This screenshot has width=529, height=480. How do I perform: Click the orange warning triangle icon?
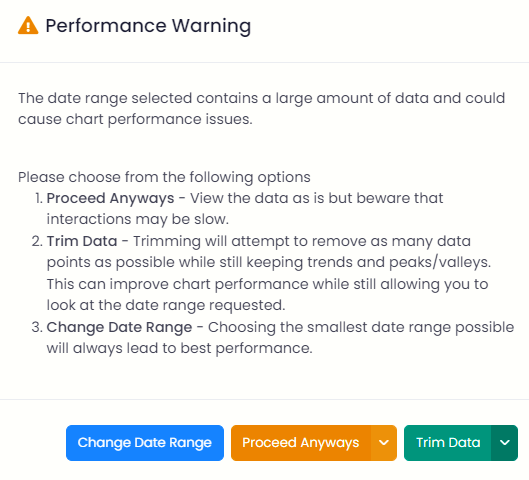[x=28, y=26]
